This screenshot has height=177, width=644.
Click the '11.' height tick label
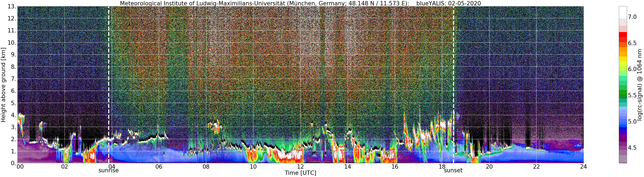(x=12, y=31)
